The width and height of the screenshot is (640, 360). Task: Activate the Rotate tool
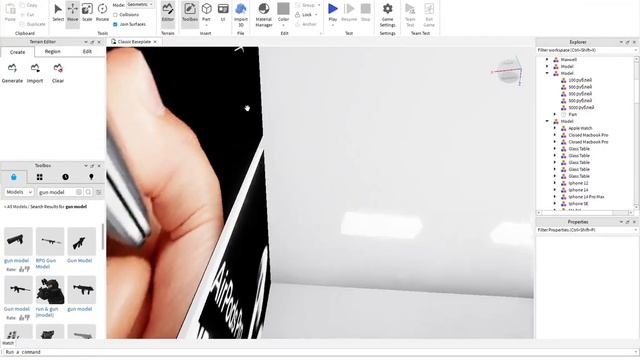click(x=102, y=13)
